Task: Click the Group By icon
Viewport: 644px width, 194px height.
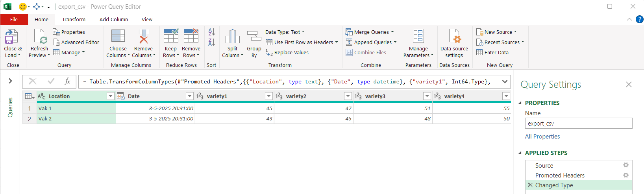Action: click(254, 37)
